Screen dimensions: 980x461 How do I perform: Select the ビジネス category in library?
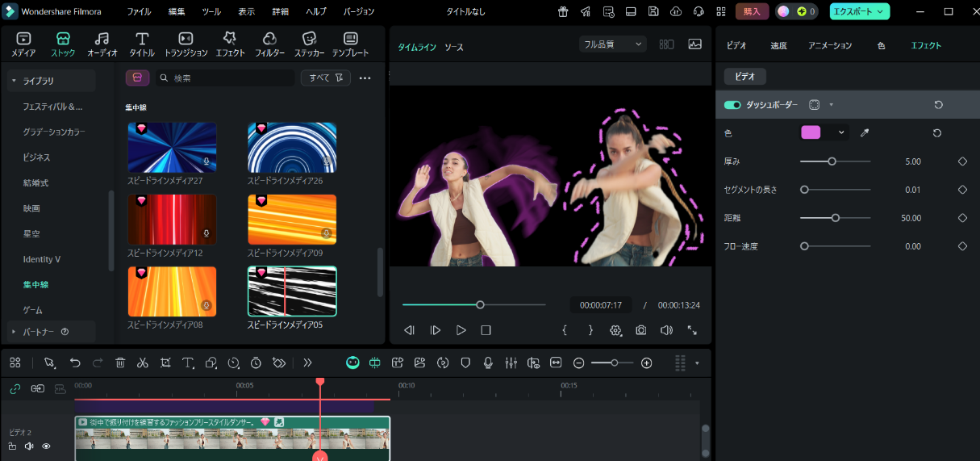37,157
